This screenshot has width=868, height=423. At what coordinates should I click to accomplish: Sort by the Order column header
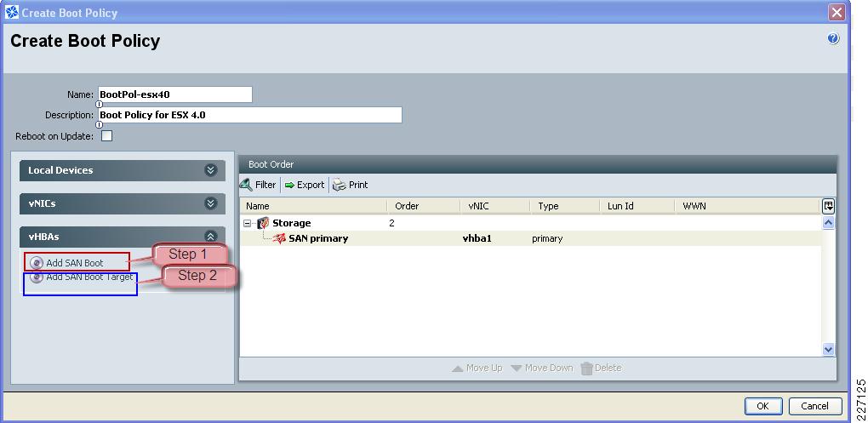424,206
